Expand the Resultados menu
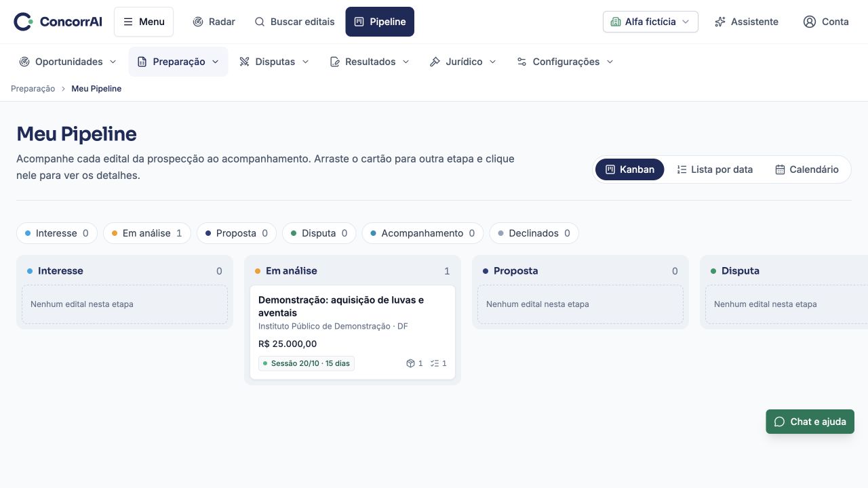The image size is (868, 488). [370, 62]
